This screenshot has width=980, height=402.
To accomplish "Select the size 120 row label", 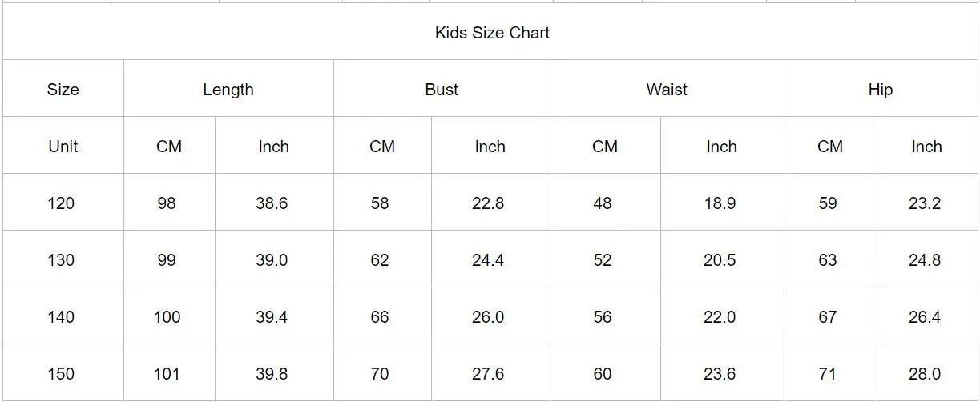I will [61, 203].
